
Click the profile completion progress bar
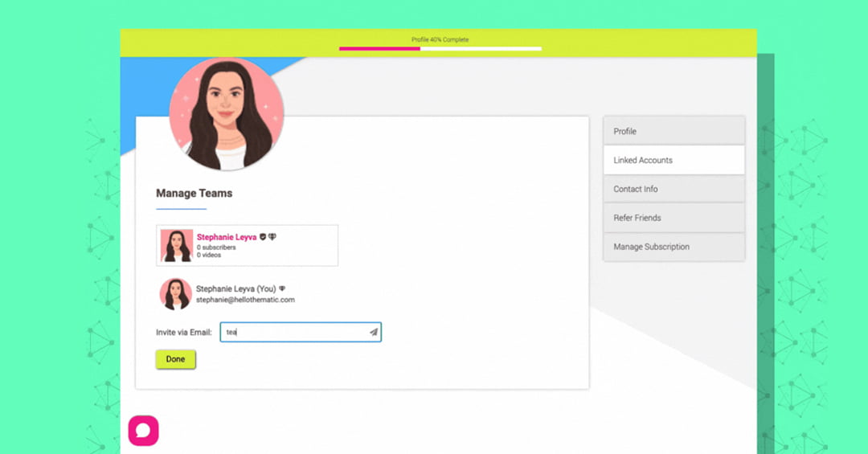coord(440,48)
